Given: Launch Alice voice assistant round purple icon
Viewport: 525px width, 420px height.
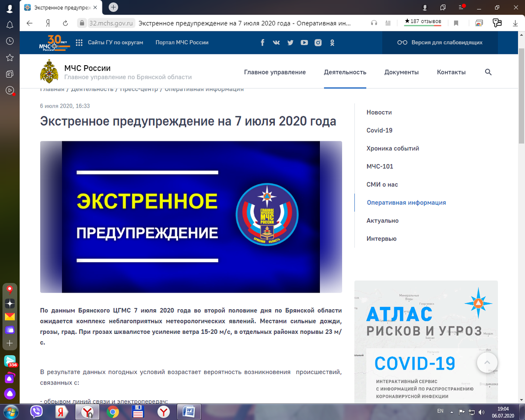Looking at the screenshot, I should click(10, 394).
